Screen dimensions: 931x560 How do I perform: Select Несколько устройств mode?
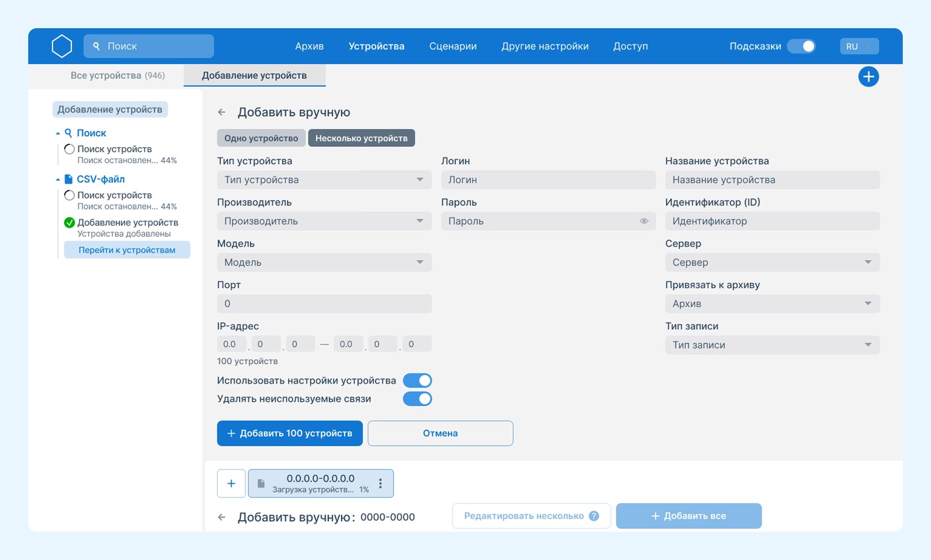pyautogui.click(x=361, y=138)
